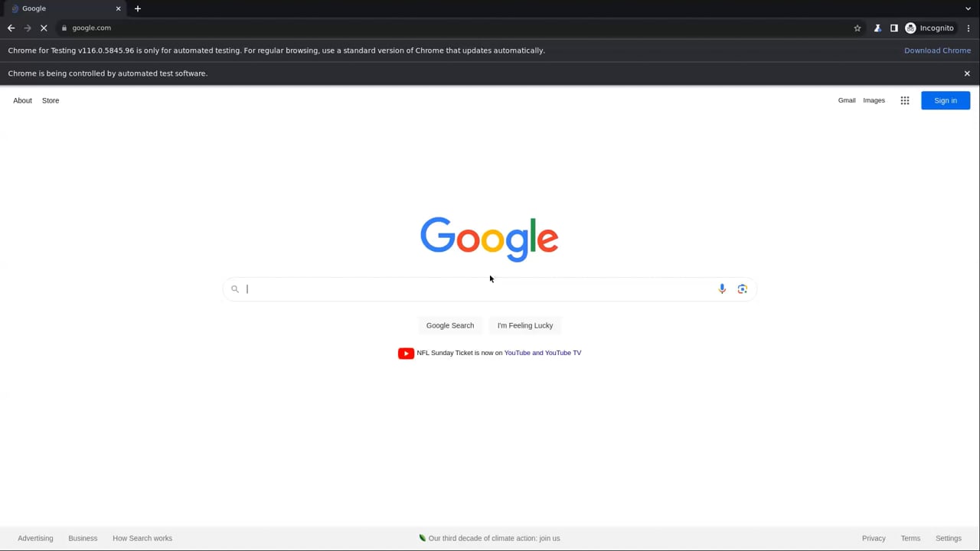Viewport: 980px width, 551px height.
Task: Click Download Chrome link
Action: coord(937,51)
